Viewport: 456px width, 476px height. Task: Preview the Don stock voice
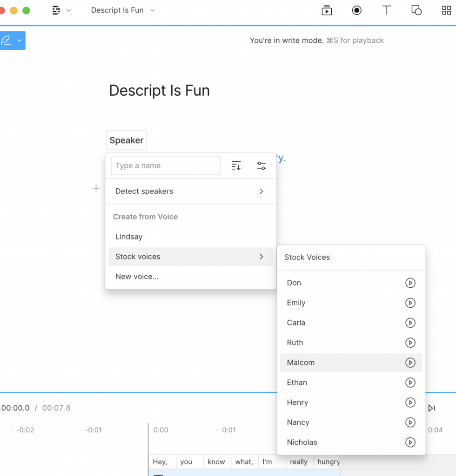click(410, 283)
